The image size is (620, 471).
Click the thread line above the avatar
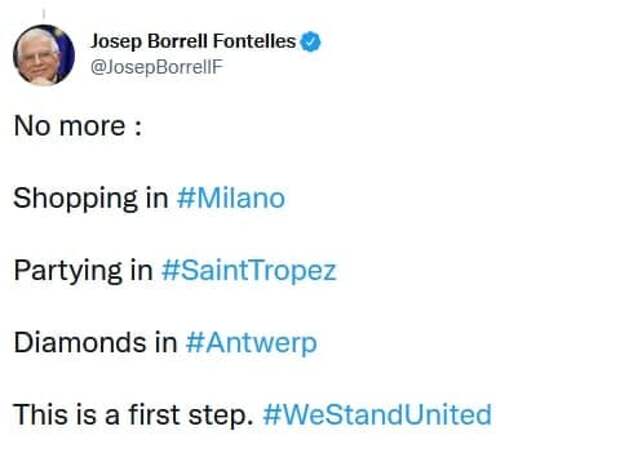pyautogui.click(x=43, y=14)
